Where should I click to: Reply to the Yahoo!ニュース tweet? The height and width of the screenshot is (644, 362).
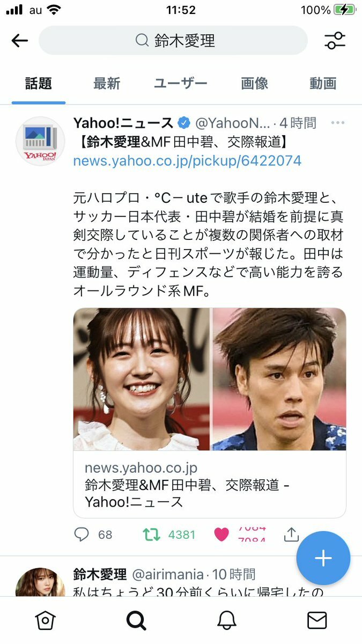coord(81,535)
